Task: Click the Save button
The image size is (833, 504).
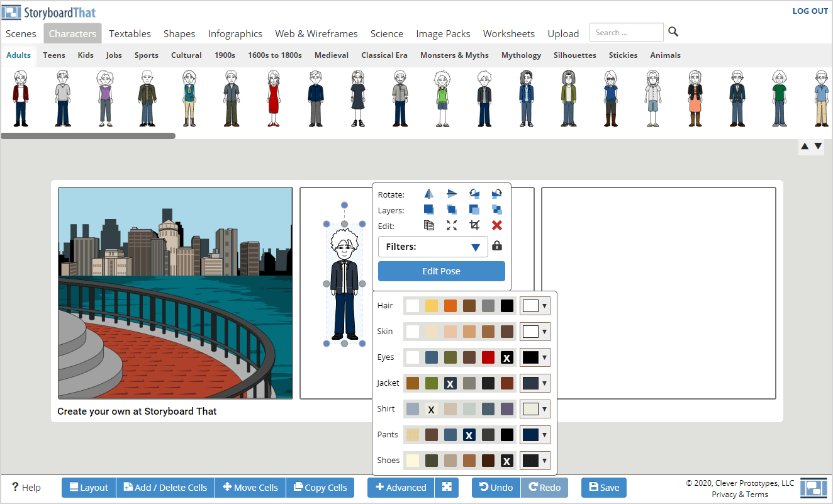Action: tap(603, 487)
